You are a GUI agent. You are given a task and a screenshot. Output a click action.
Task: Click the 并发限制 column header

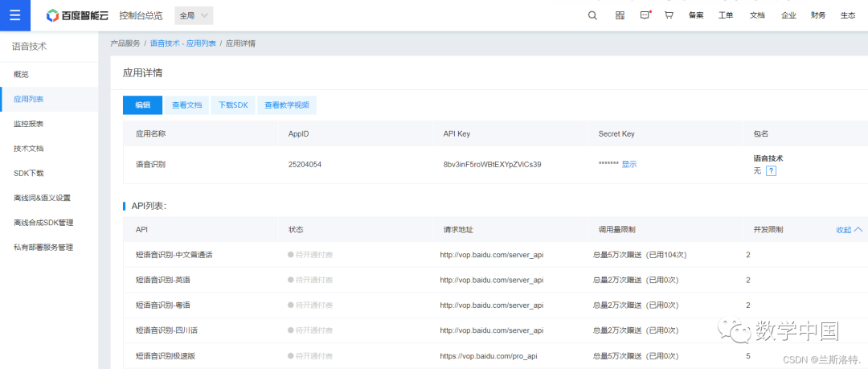(768, 229)
